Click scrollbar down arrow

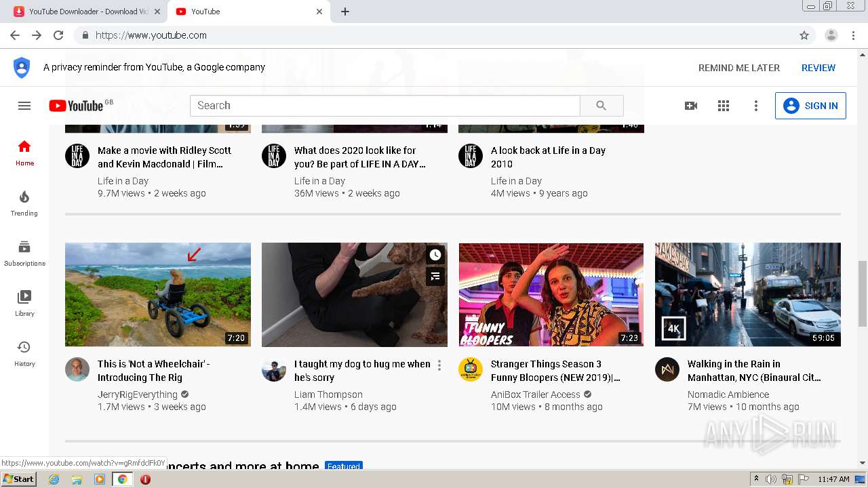pos(863,463)
